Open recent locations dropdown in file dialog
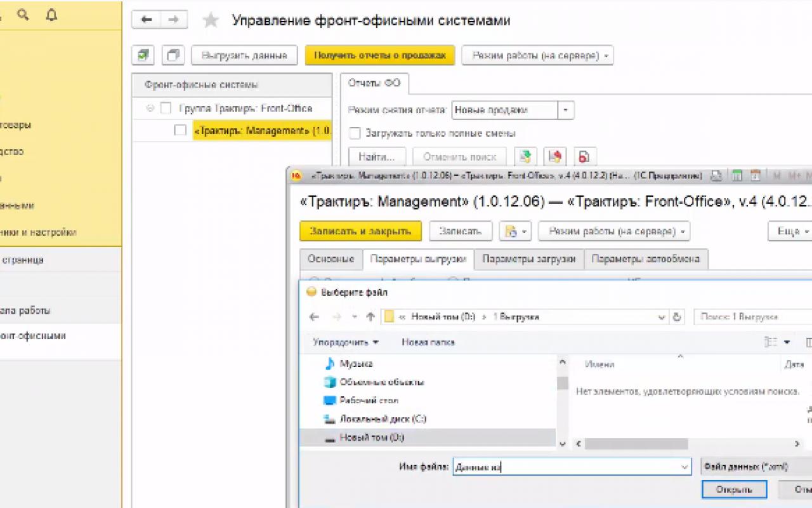The height and width of the screenshot is (508, 812). pos(354,317)
